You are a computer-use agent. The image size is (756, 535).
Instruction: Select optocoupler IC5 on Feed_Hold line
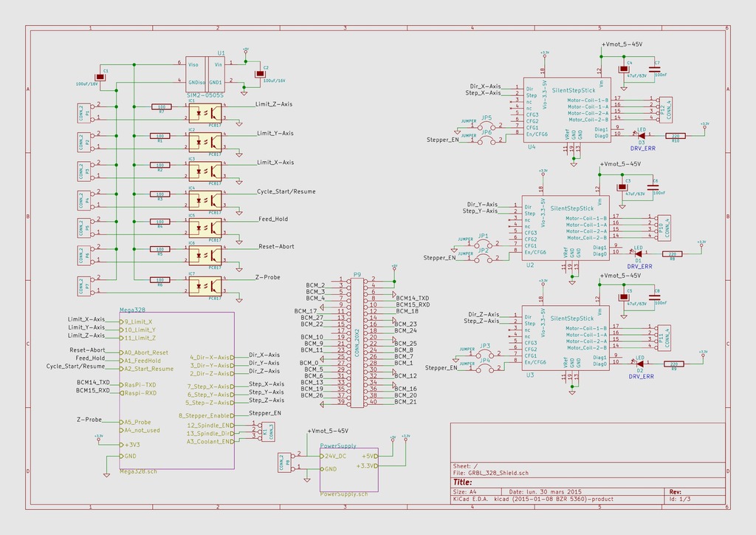coord(205,228)
